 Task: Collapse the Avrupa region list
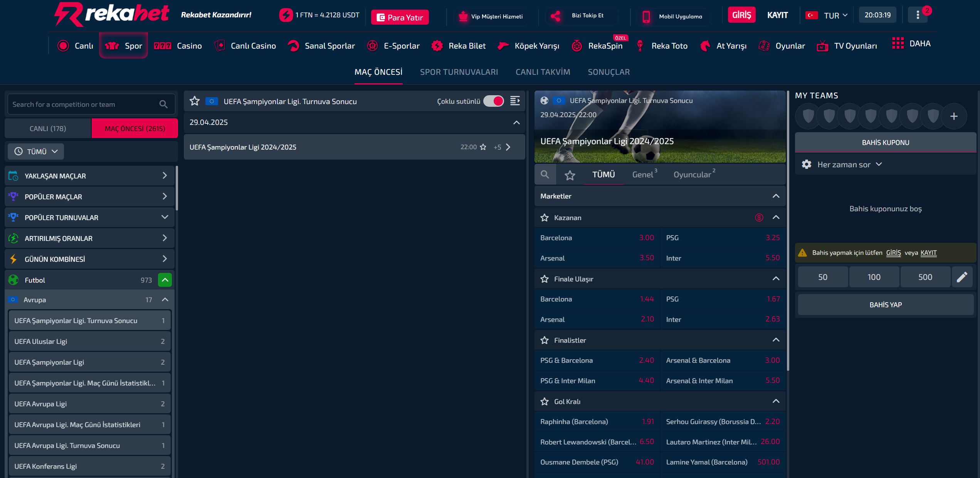165,300
